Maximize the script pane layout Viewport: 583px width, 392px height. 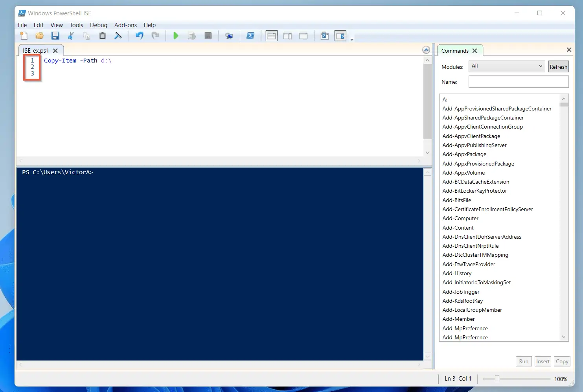pyautogui.click(x=303, y=36)
